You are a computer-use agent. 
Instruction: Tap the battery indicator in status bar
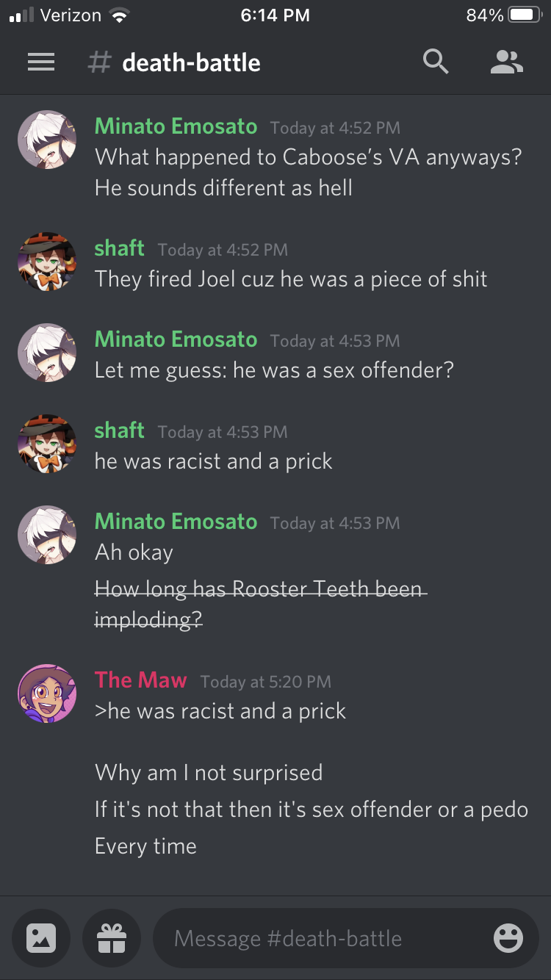tap(525, 15)
